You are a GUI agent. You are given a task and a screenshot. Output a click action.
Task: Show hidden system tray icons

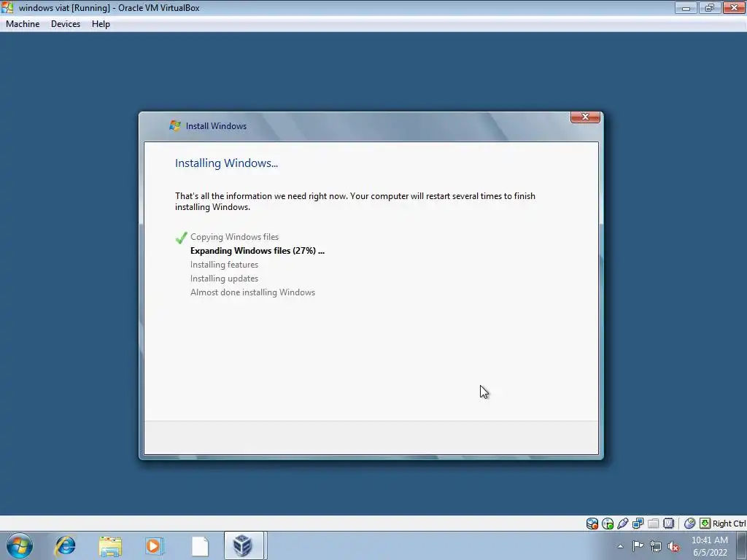(620, 546)
